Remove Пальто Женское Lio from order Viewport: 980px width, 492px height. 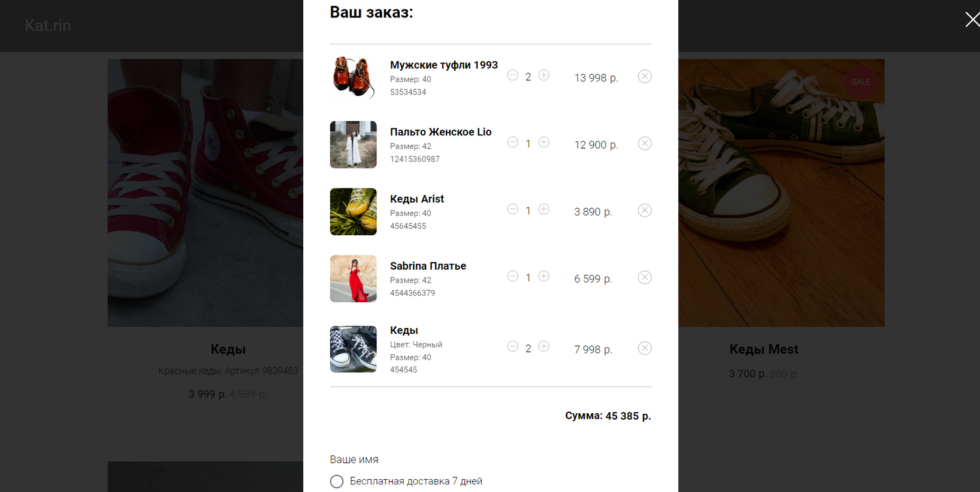(x=645, y=144)
